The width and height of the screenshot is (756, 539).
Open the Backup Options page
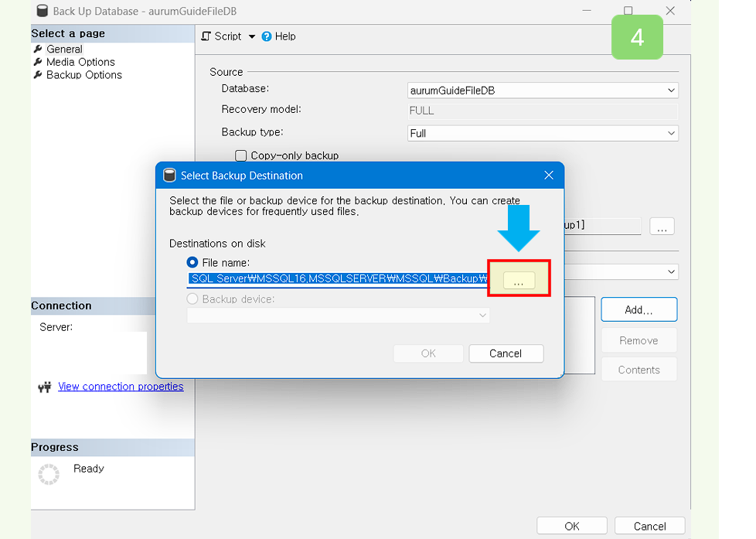coord(84,75)
